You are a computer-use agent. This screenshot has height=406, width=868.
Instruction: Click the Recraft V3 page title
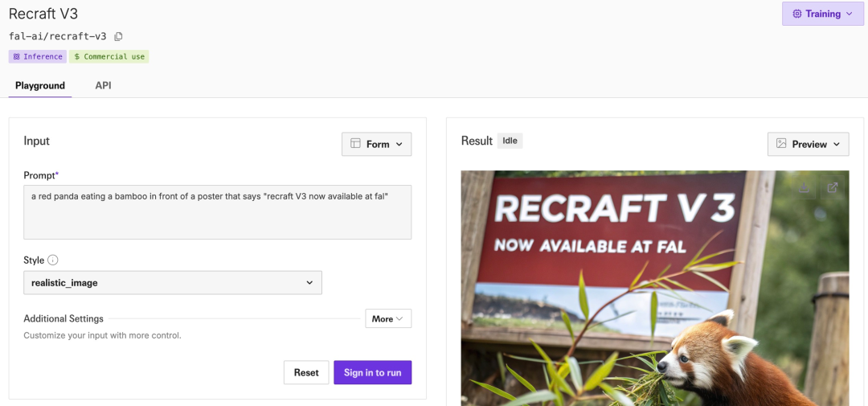pyautogui.click(x=43, y=14)
